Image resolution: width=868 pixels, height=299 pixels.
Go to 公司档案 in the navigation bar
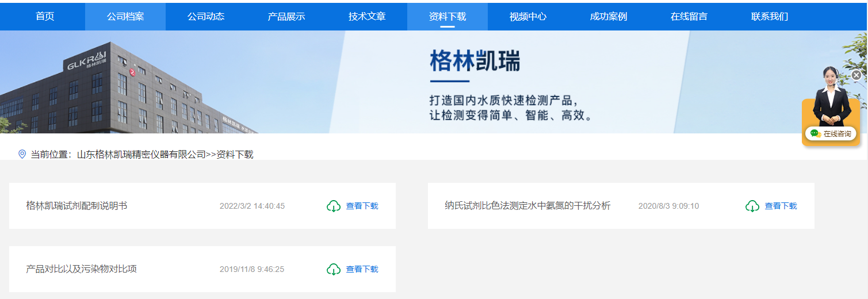click(125, 17)
